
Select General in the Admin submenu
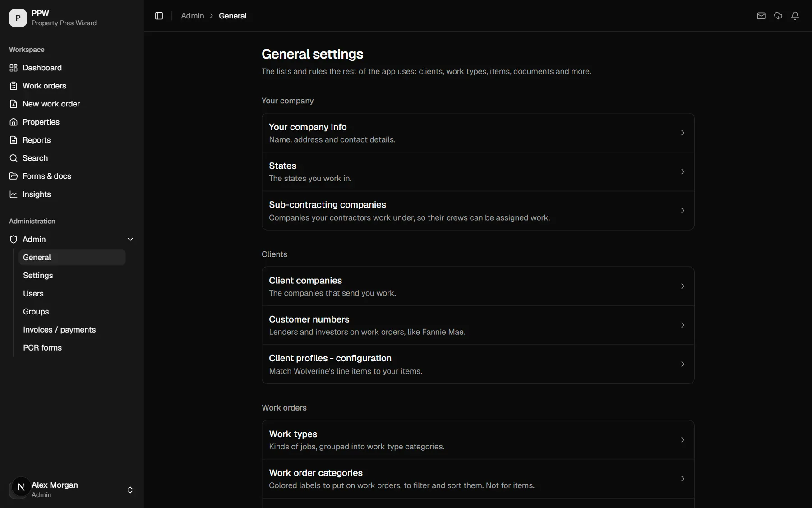click(x=72, y=257)
